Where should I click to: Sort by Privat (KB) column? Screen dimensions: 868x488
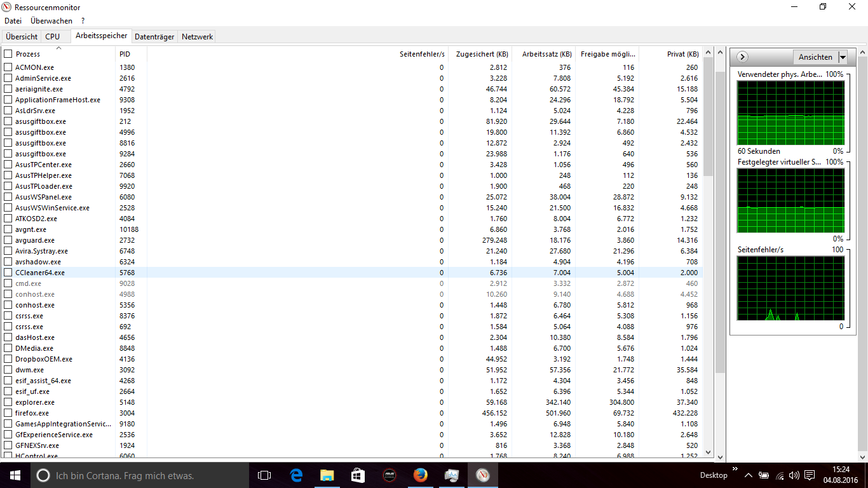click(671, 54)
